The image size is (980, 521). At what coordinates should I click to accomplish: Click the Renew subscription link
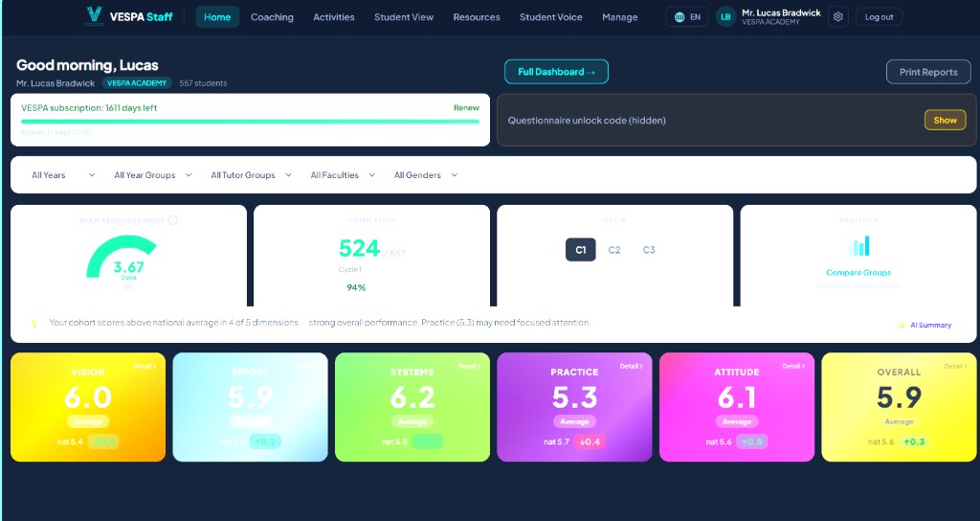pyautogui.click(x=466, y=107)
